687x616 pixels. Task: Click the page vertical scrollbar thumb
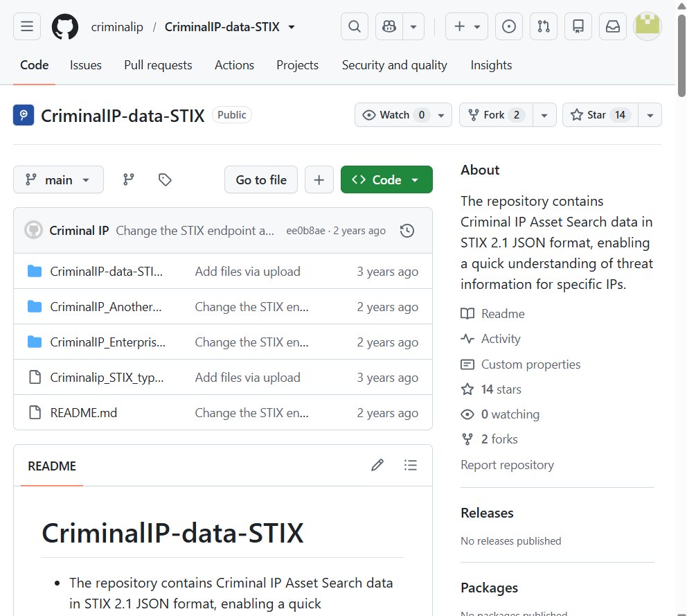click(681, 55)
